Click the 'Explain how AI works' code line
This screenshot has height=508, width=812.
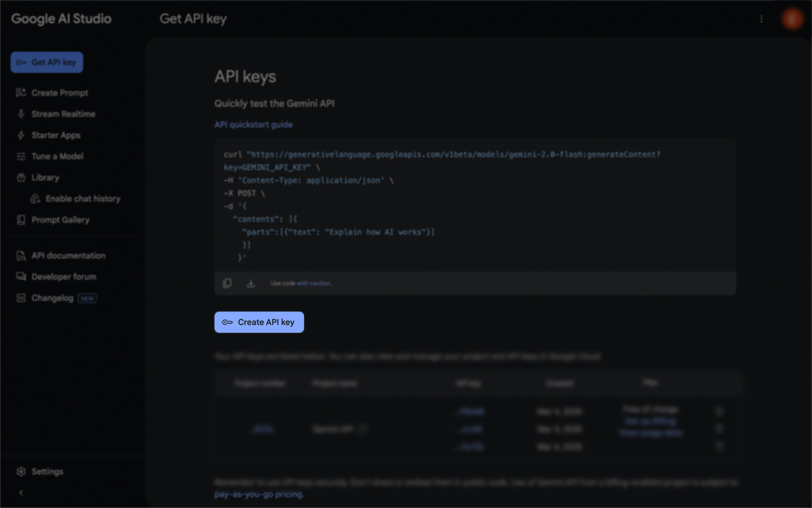pyautogui.click(x=338, y=232)
